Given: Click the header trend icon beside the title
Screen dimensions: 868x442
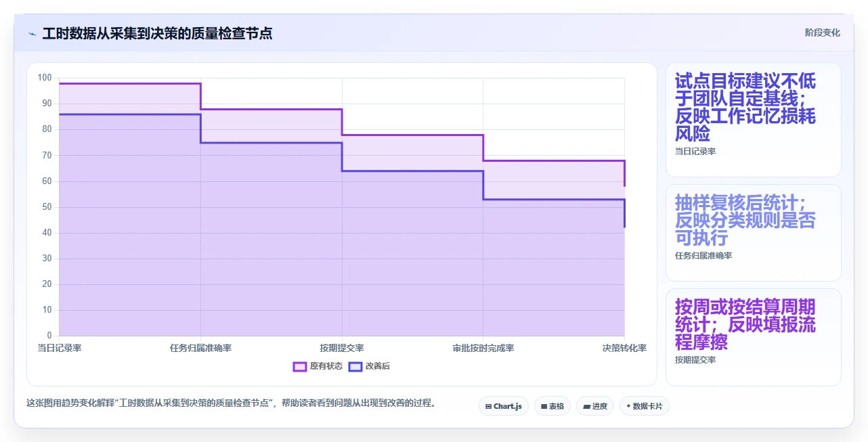Looking at the screenshot, I should 32,34.
